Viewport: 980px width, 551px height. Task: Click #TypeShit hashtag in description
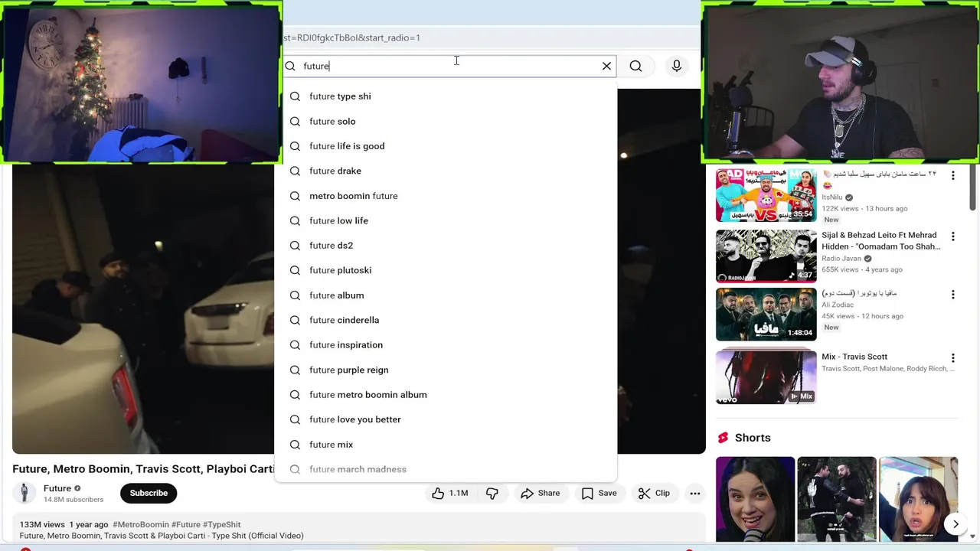tap(222, 525)
